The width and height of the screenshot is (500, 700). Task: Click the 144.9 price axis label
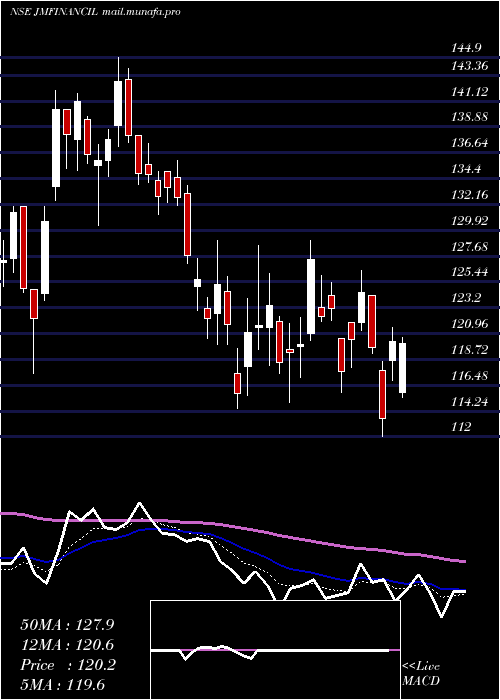pos(467,48)
